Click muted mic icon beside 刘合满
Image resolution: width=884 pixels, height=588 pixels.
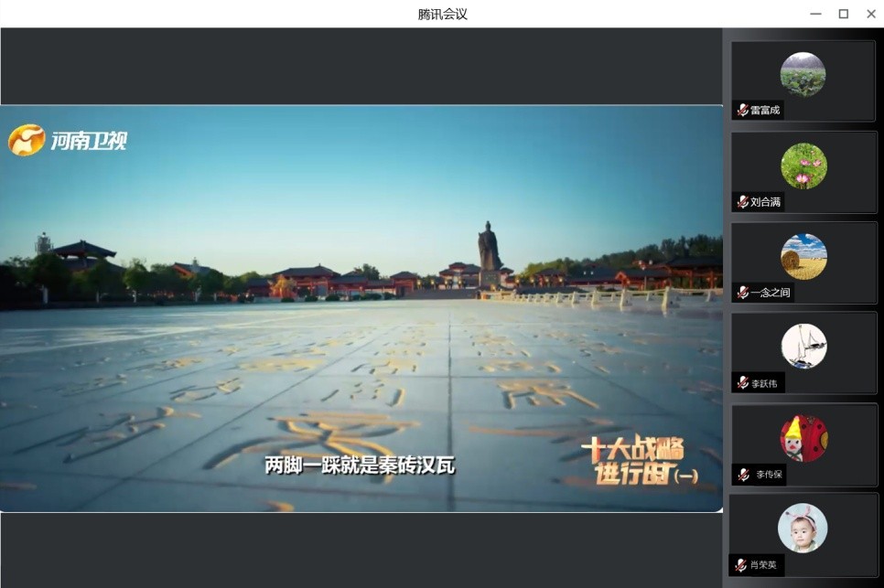pos(742,202)
